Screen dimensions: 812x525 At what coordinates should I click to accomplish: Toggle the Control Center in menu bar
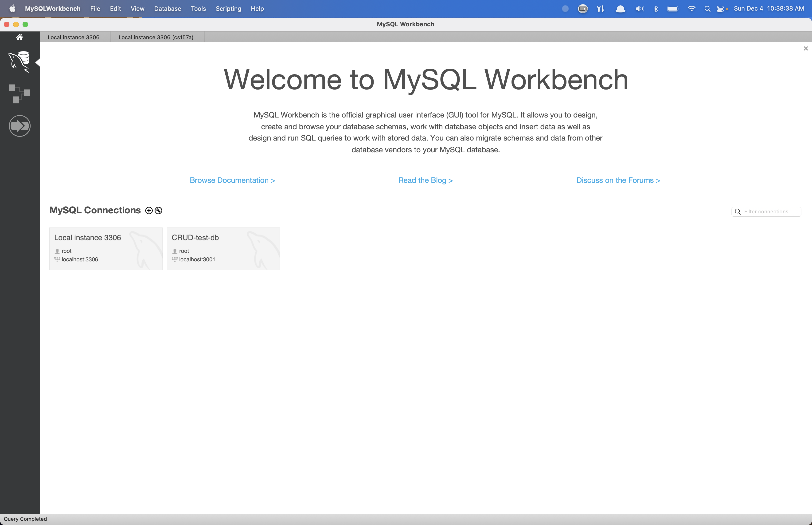tap(720, 8)
